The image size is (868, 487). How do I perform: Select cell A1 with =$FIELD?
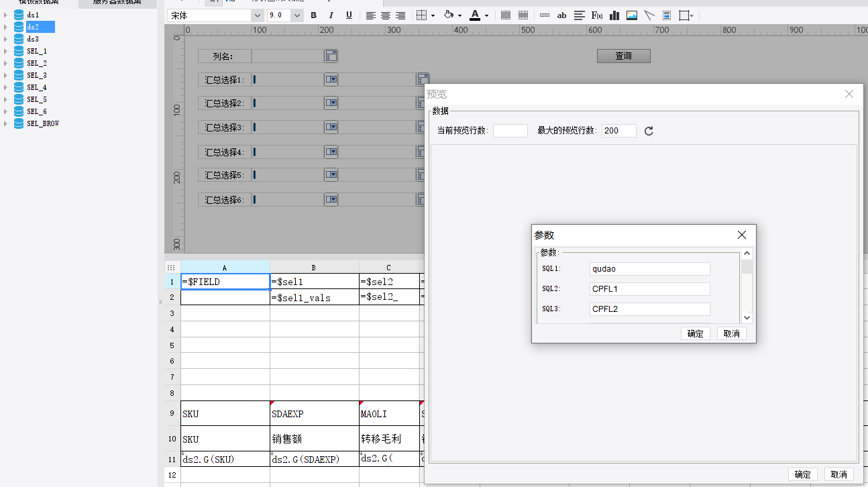[225, 282]
